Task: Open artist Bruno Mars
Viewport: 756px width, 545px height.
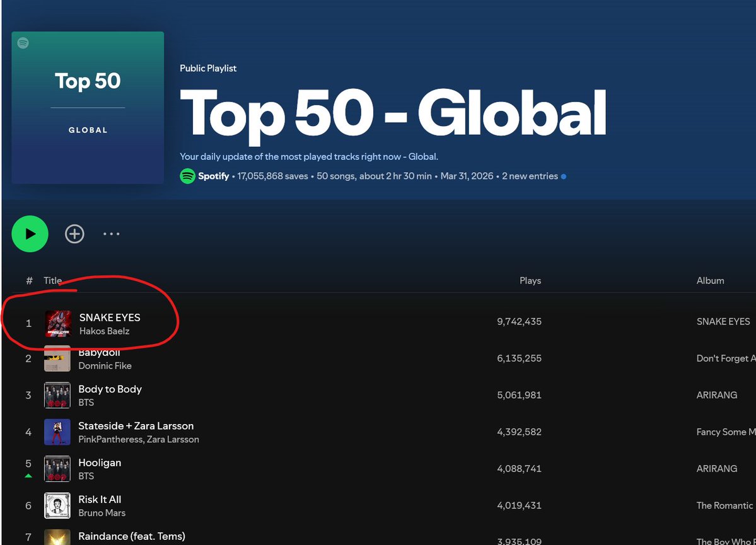Action: tap(102, 513)
